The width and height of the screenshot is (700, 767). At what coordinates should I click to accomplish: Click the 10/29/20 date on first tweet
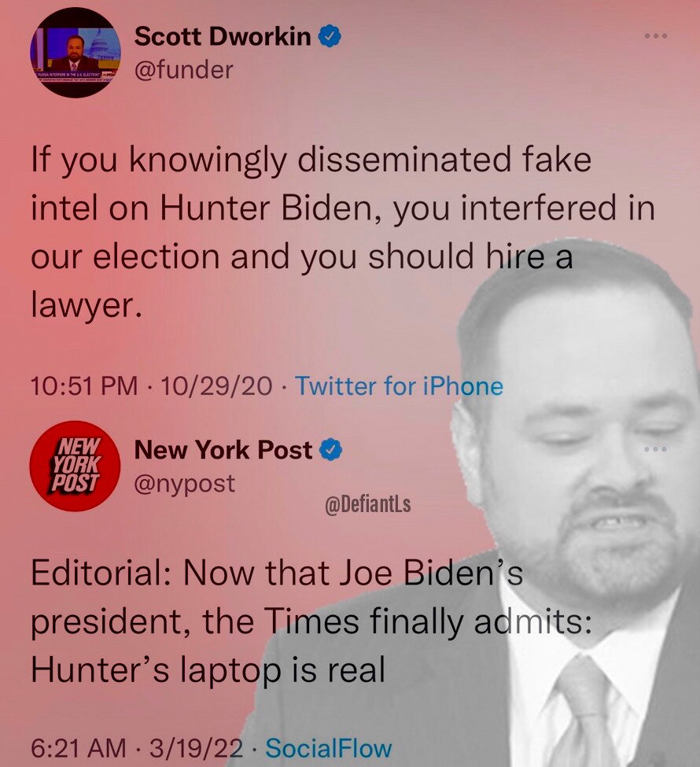[x=216, y=386]
